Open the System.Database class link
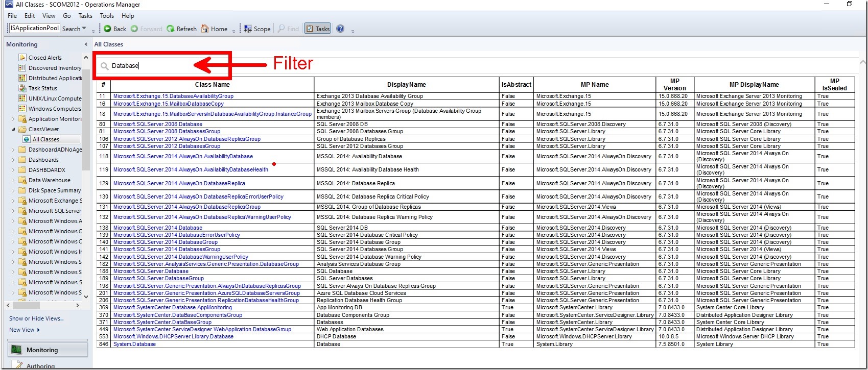The width and height of the screenshot is (868, 370). click(x=134, y=344)
